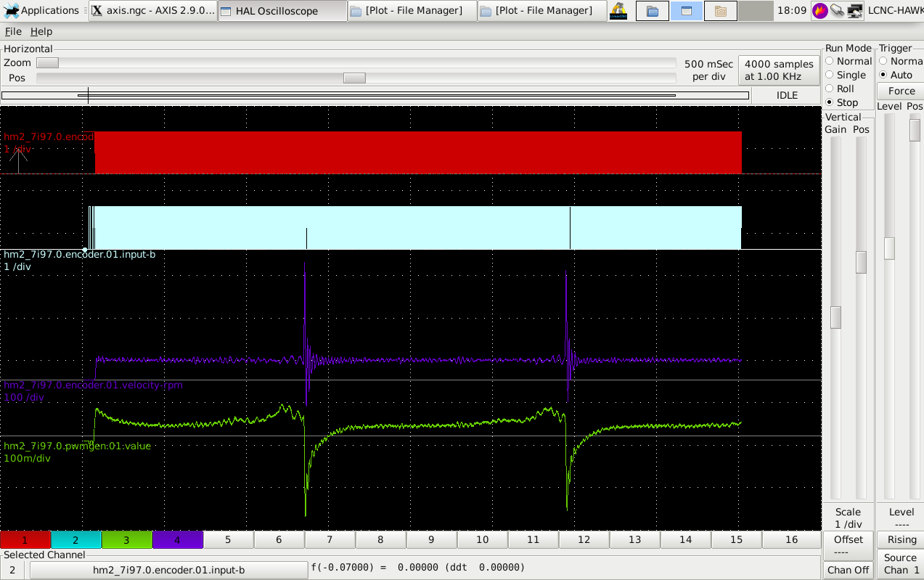924x580 pixels.
Task: Click the 4000 samples at 1.00 KHz button
Action: click(x=778, y=70)
